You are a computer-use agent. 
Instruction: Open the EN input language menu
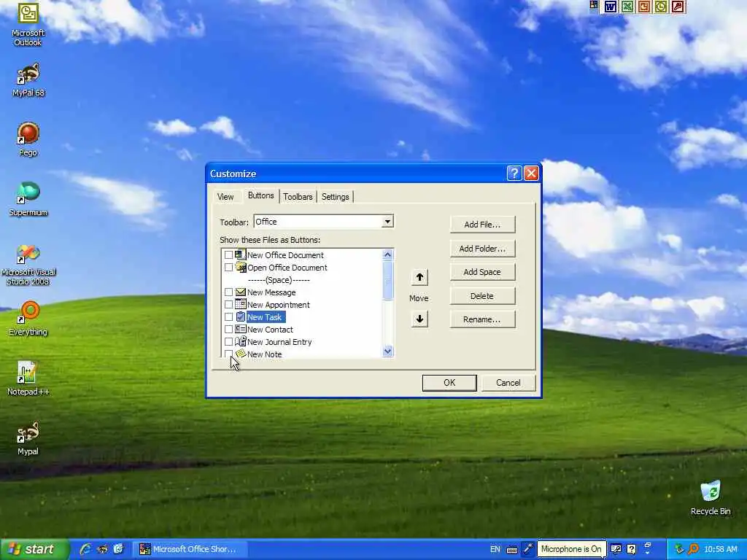(495, 549)
